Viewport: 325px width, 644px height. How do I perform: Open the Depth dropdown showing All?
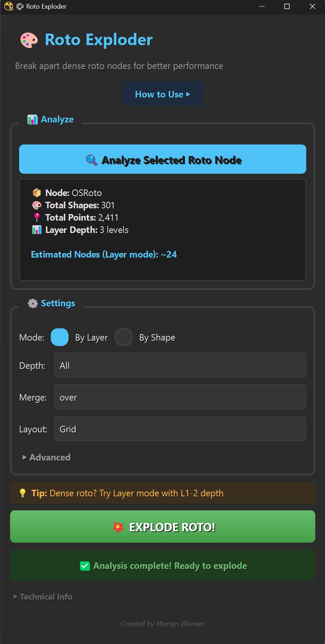[180, 366]
